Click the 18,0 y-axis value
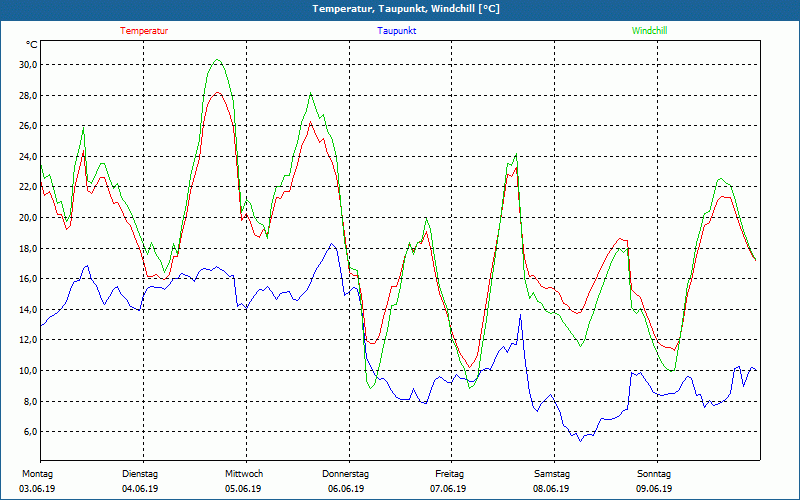This screenshot has height=500, width=800. pyautogui.click(x=29, y=248)
